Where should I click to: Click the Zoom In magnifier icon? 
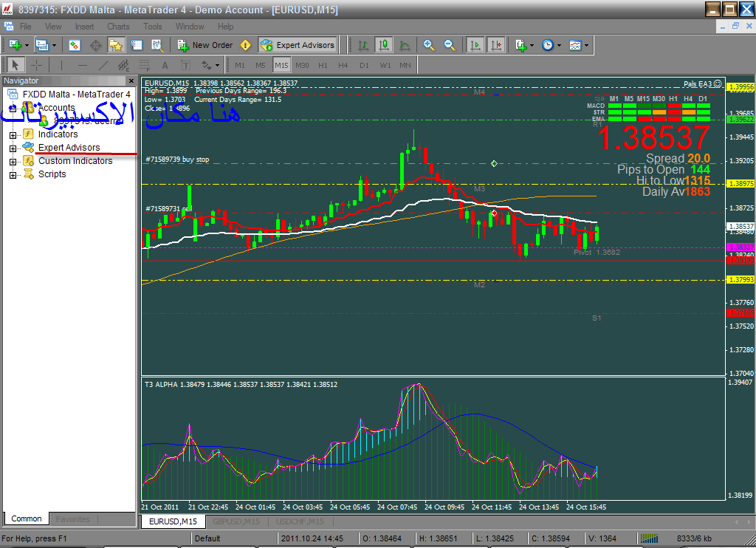429,45
